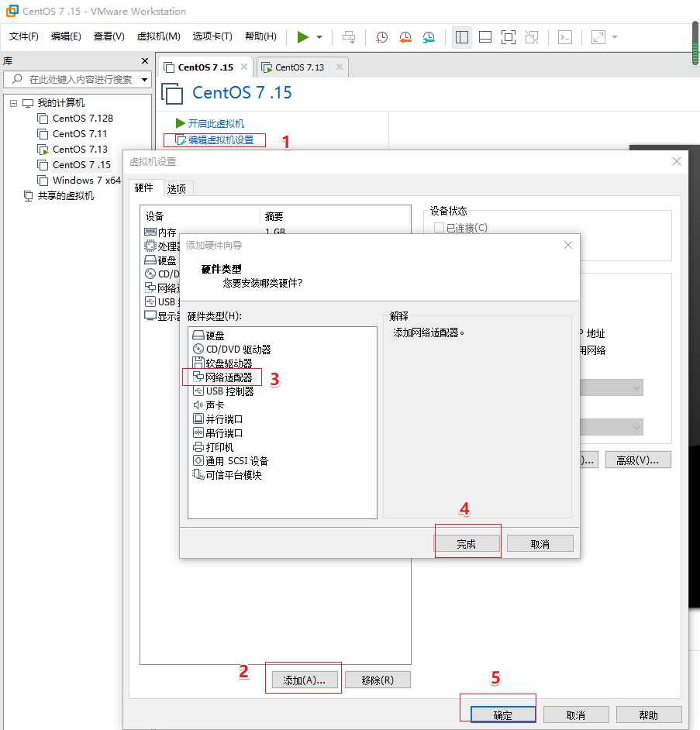
Task: Power on the virtual machine with green play icon
Action: click(x=302, y=36)
